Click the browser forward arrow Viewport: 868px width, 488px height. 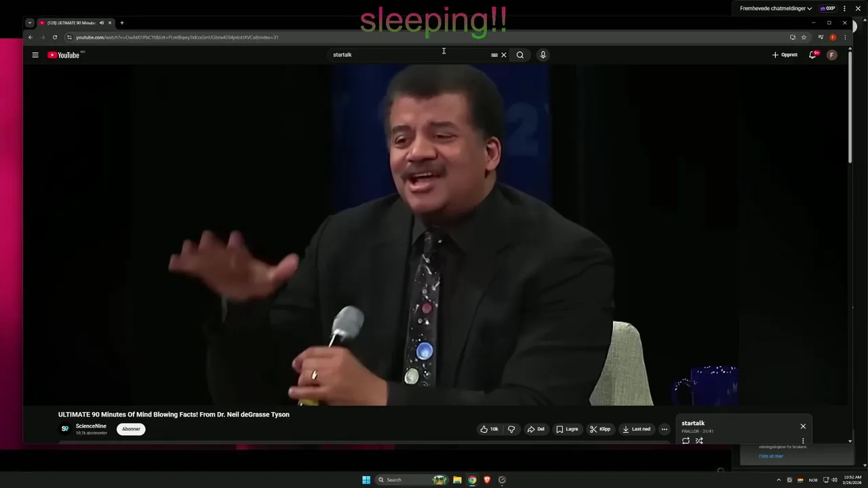(42, 37)
